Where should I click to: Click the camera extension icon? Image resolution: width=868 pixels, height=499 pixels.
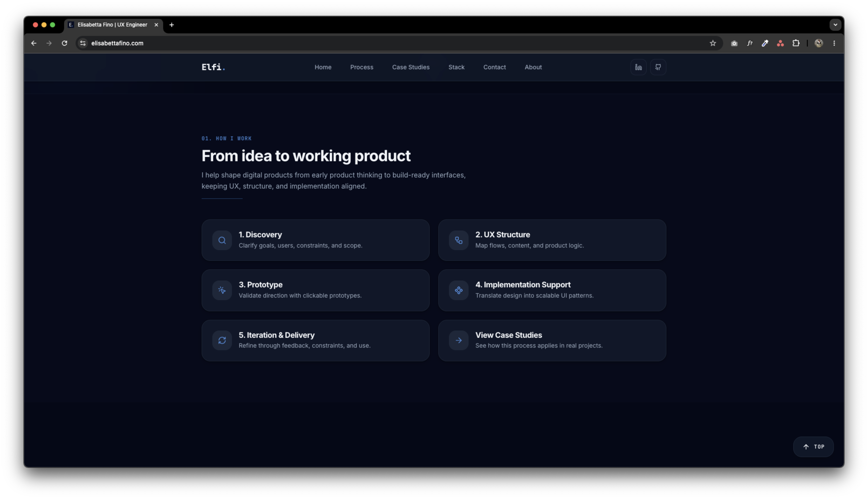pyautogui.click(x=734, y=43)
